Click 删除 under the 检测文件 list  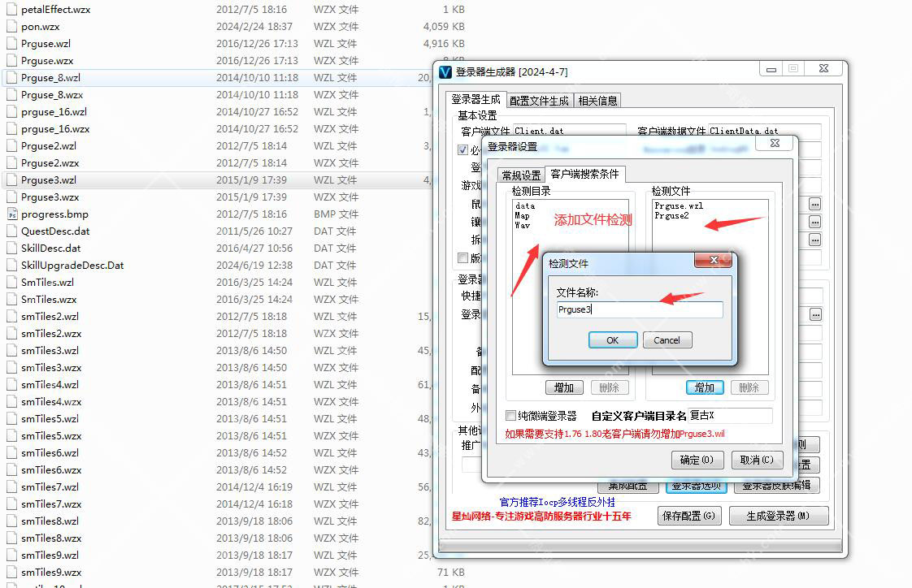749,387
